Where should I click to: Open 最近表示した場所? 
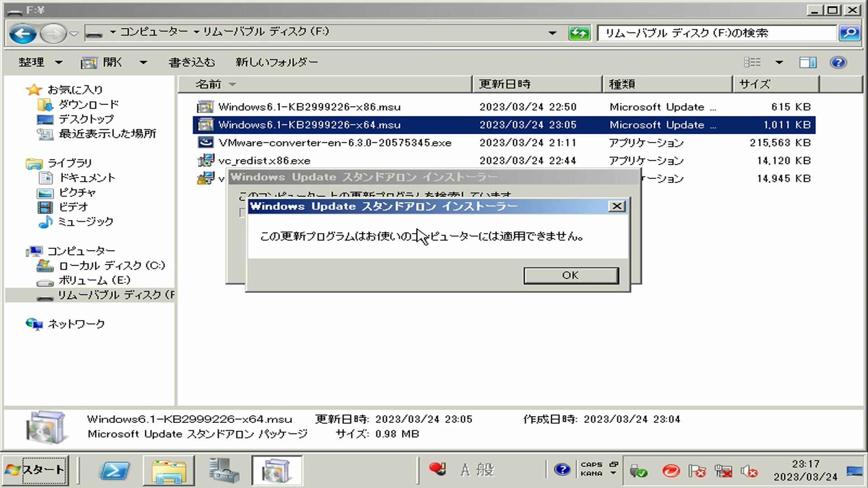click(107, 133)
